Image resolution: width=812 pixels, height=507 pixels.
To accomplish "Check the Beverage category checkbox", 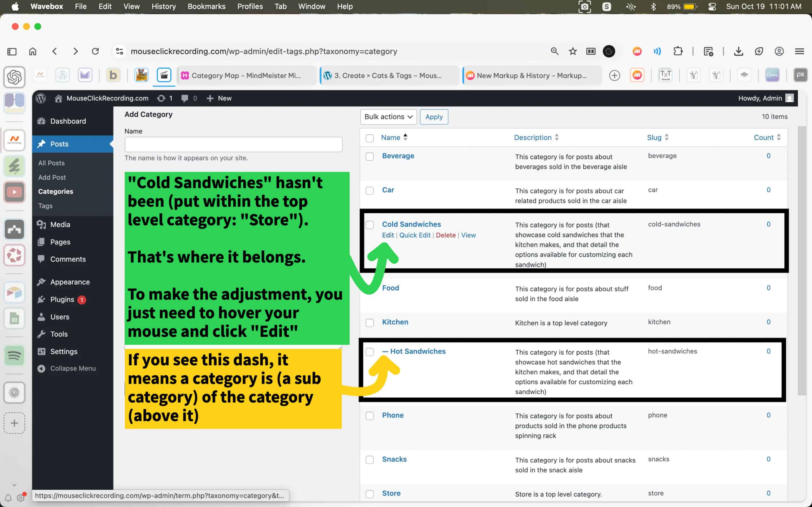I will coord(370,157).
